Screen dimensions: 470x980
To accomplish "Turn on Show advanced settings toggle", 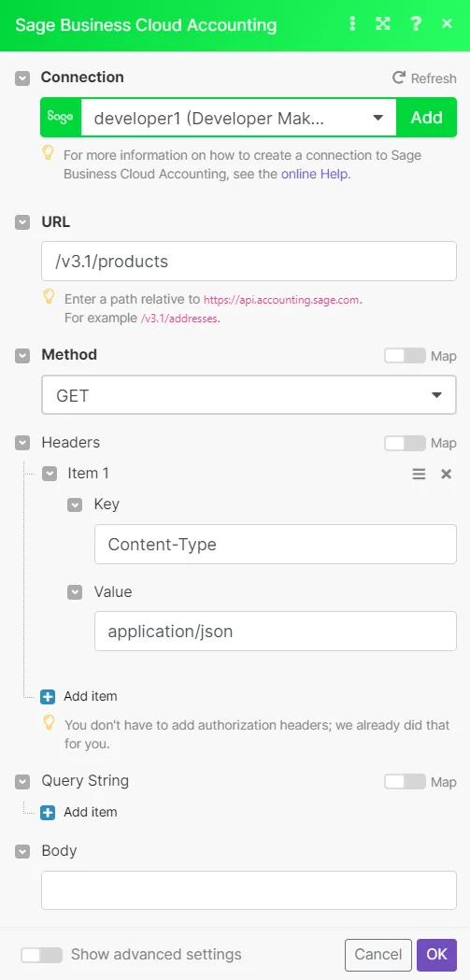I will tap(42, 955).
